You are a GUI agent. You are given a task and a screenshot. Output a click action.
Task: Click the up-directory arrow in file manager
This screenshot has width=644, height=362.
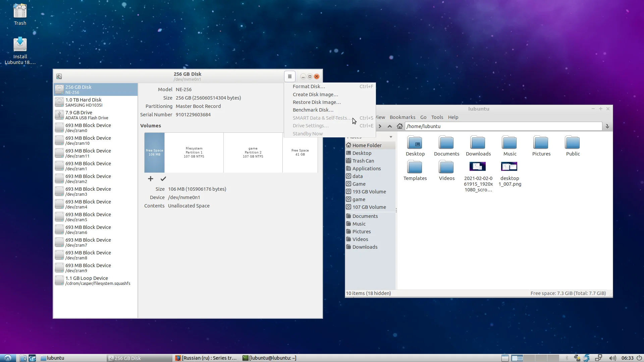click(389, 126)
